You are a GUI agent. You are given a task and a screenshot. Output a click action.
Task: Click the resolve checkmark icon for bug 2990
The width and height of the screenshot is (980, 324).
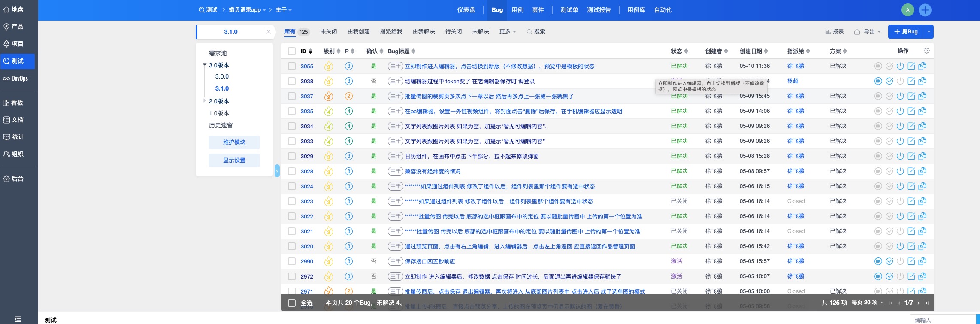point(889,261)
